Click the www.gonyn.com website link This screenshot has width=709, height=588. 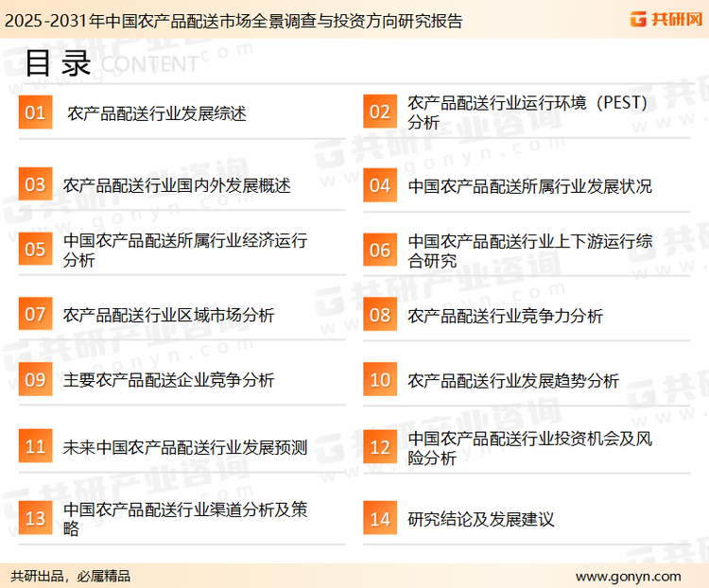(x=628, y=576)
